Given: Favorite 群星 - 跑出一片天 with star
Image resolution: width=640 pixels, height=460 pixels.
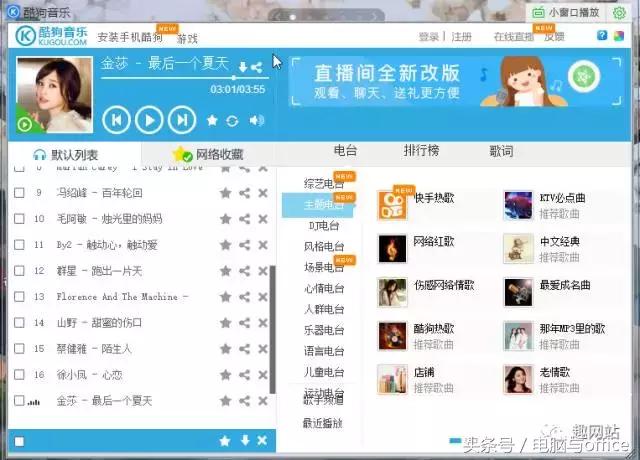Looking at the screenshot, I should click(x=225, y=271).
